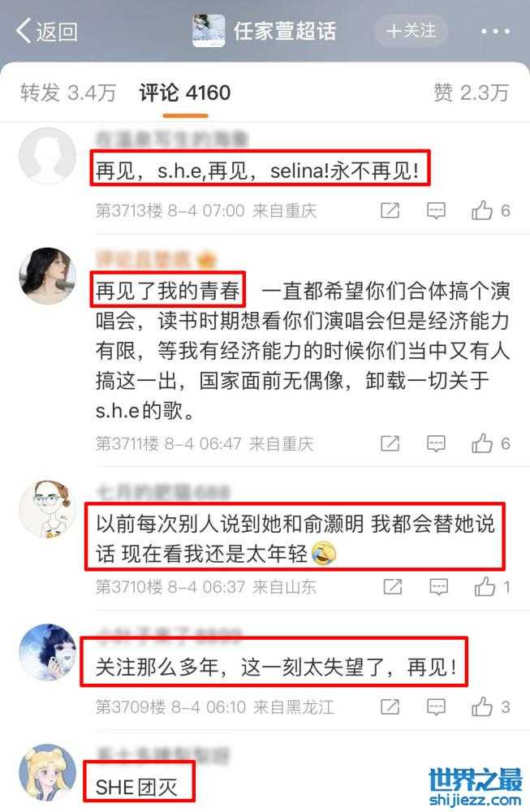Open the 任家萱超话 topic title
Image resolution: width=530 pixels, height=812 pixels.
click(x=285, y=31)
